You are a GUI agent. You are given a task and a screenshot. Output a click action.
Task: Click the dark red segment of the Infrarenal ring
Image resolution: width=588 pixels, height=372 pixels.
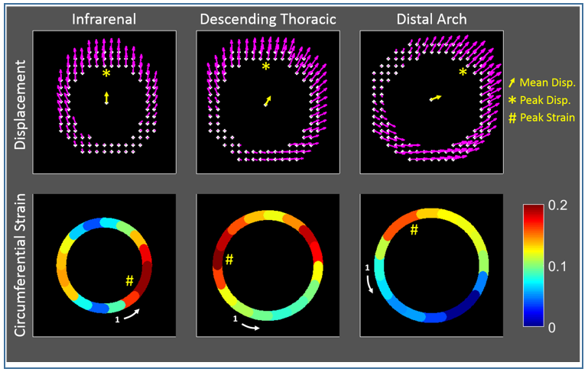146,273
